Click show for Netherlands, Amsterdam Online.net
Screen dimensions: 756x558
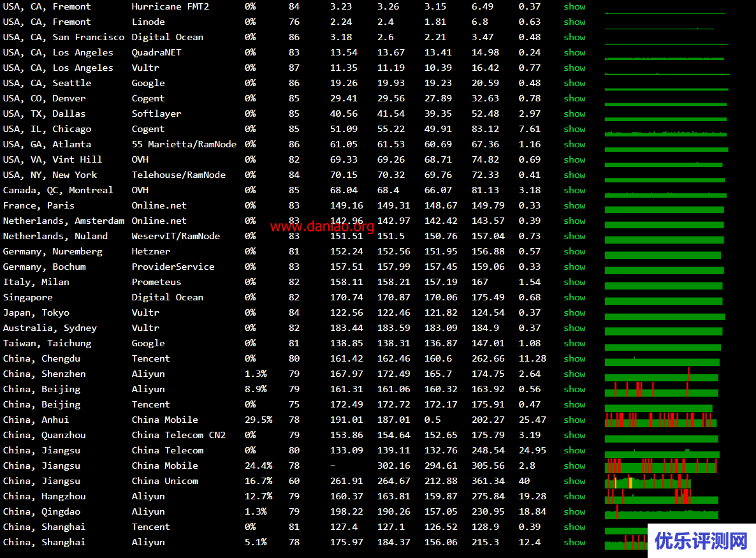[x=574, y=221]
